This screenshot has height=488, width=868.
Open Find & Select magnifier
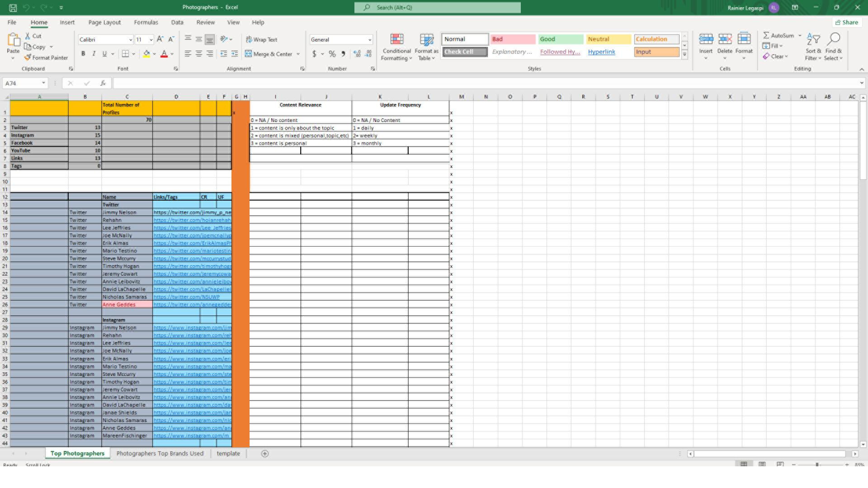834,40
